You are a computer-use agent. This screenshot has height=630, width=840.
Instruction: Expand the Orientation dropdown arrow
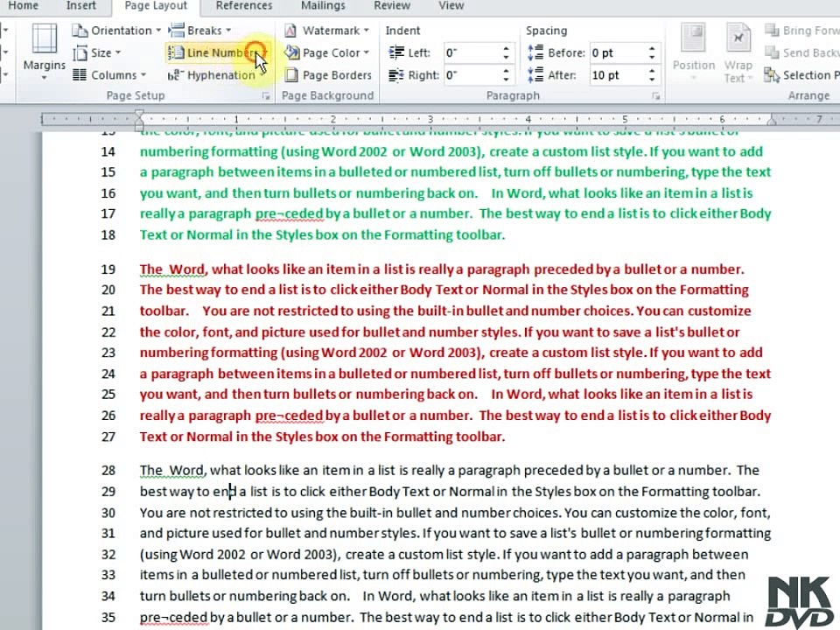click(x=158, y=31)
